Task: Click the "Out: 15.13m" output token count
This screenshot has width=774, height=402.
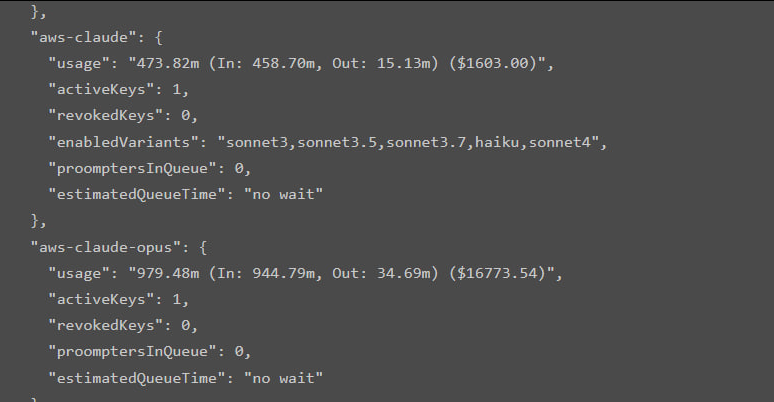Action: tap(389, 64)
